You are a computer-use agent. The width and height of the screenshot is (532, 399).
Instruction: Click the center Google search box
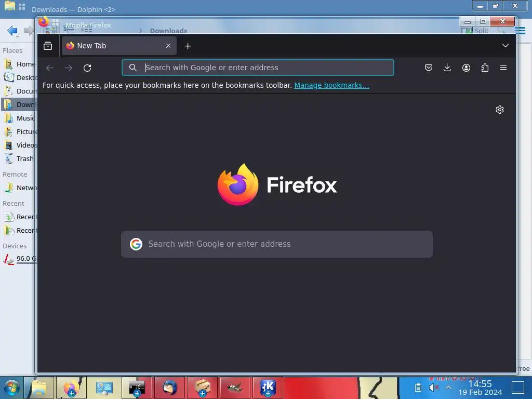(x=276, y=244)
